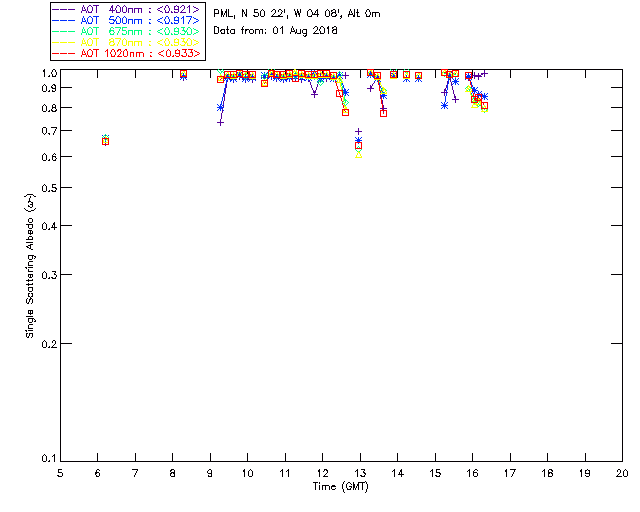Click the x-axis tick label 9
The height and width of the screenshot is (512, 640).
pos(210,474)
